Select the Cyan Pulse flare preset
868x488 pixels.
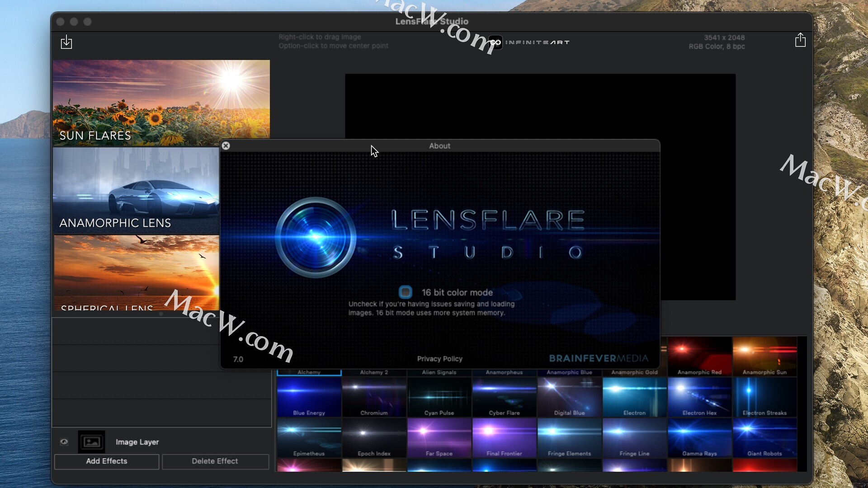coord(439,397)
